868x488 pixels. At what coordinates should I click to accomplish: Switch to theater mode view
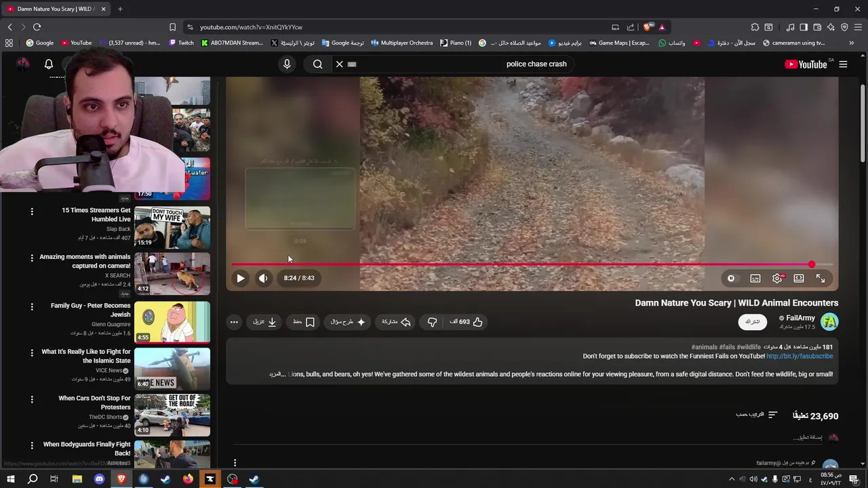pos(799,279)
